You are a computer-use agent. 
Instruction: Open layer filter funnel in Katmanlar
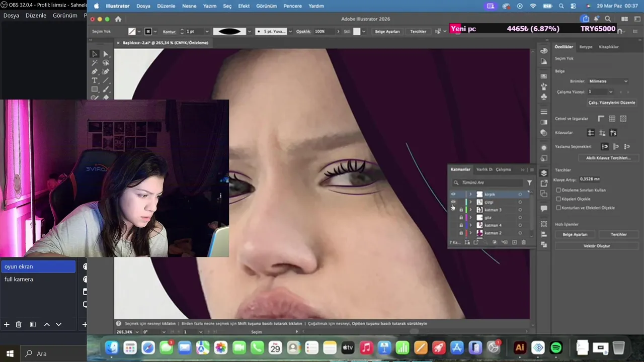pyautogui.click(x=529, y=183)
